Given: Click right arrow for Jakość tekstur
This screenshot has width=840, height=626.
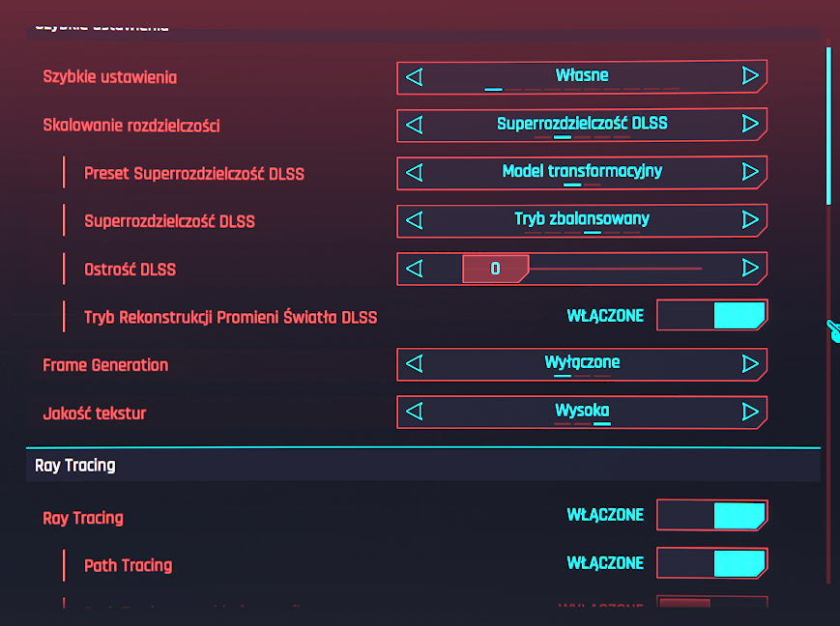Looking at the screenshot, I should (750, 413).
